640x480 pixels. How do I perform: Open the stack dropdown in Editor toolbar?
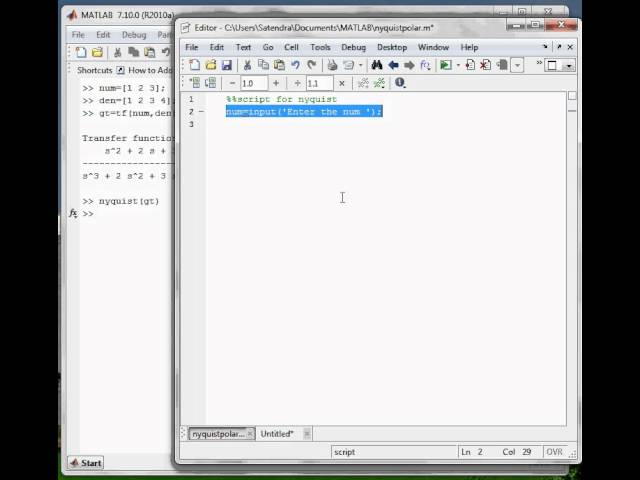[517, 65]
